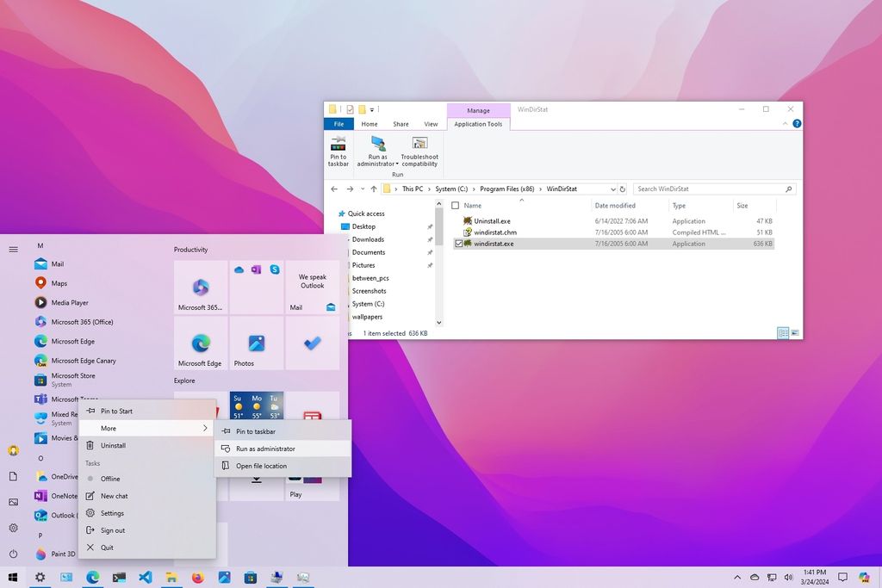Select the Pin to taskbar ribbon icon
Image resolution: width=882 pixels, height=588 pixels.
click(x=337, y=145)
